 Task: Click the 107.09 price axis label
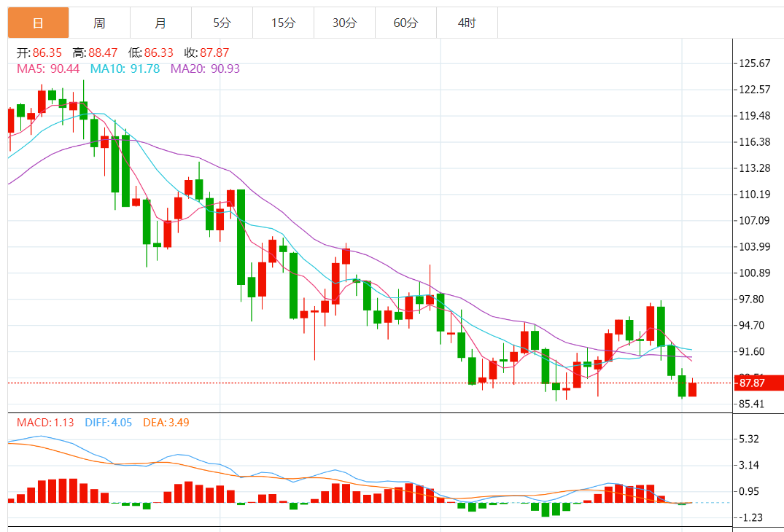tap(755, 220)
